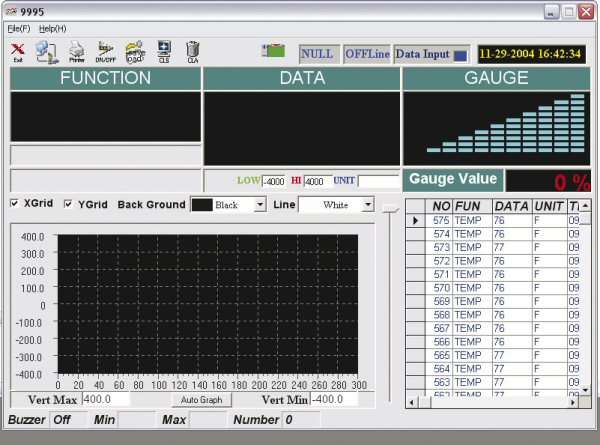600x445 pixels.
Task: Click the green device status icon
Action: click(x=273, y=50)
